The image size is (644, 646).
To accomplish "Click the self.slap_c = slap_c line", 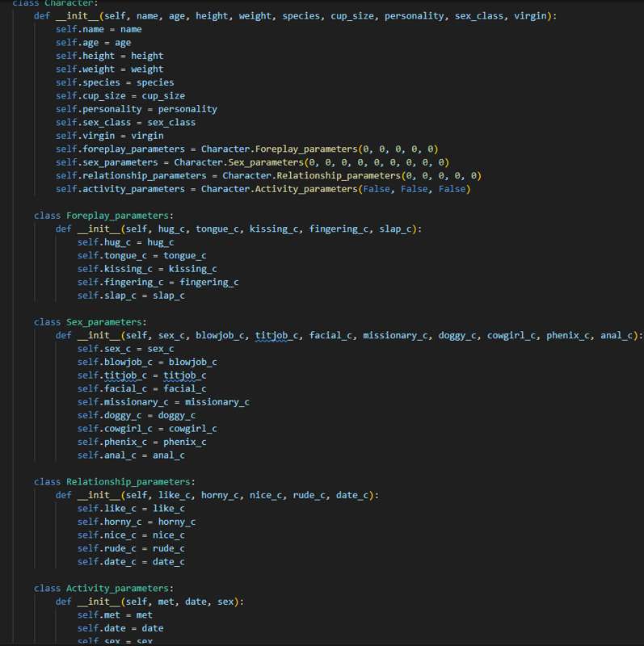I will pyautogui.click(x=131, y=296).
